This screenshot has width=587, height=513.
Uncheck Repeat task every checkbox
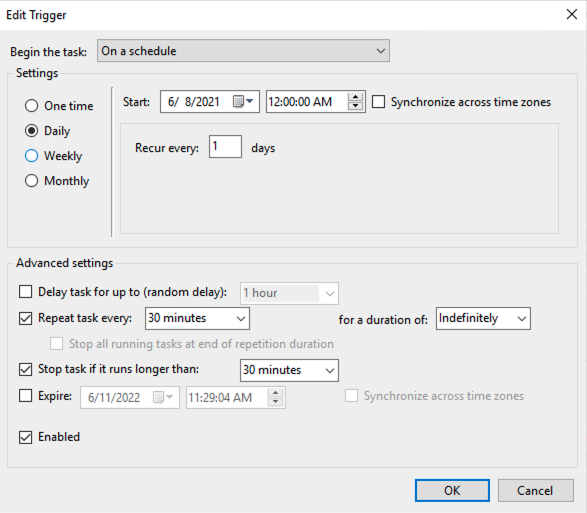(25, 318)
